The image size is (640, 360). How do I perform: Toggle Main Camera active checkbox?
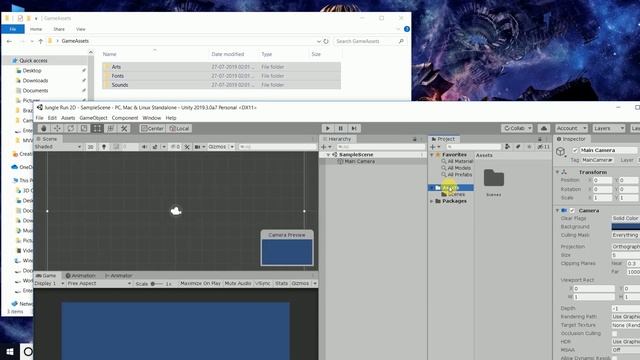pyautogui.click(x=575, y=150)
